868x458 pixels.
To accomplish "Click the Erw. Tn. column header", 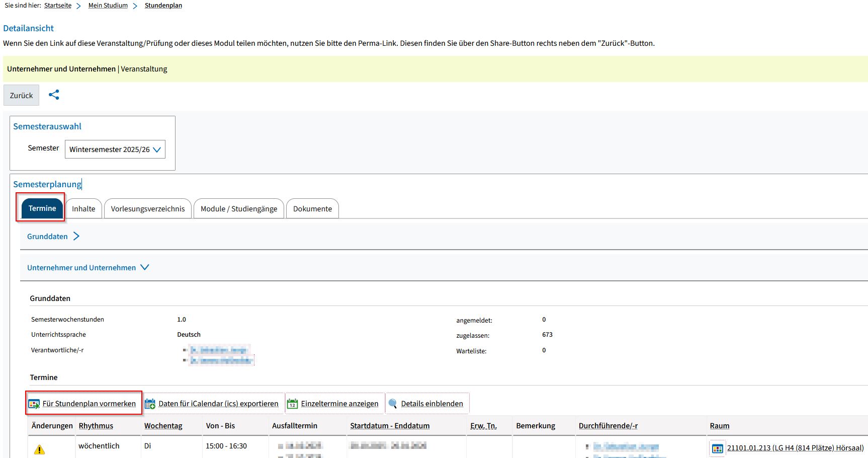I will [x=483, y=426].
